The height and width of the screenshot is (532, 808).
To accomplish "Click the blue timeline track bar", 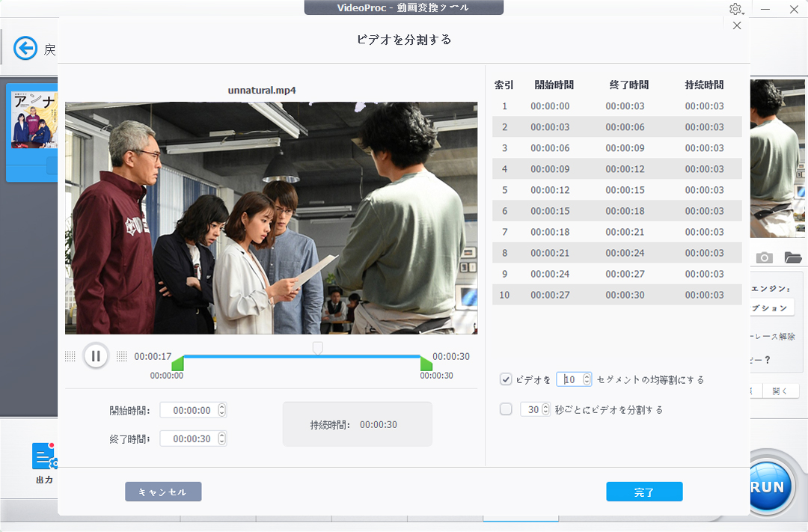I will click(302, 356).
